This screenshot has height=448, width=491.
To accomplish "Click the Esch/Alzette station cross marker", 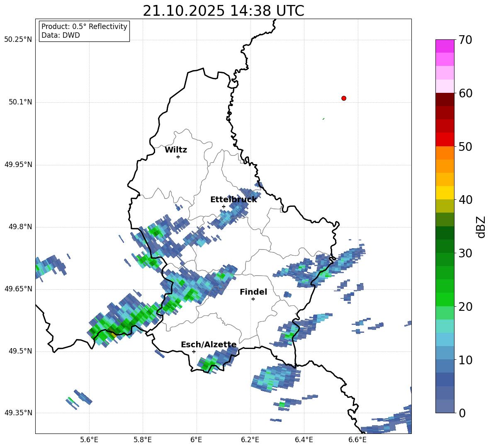I will [x=194, y=351].
